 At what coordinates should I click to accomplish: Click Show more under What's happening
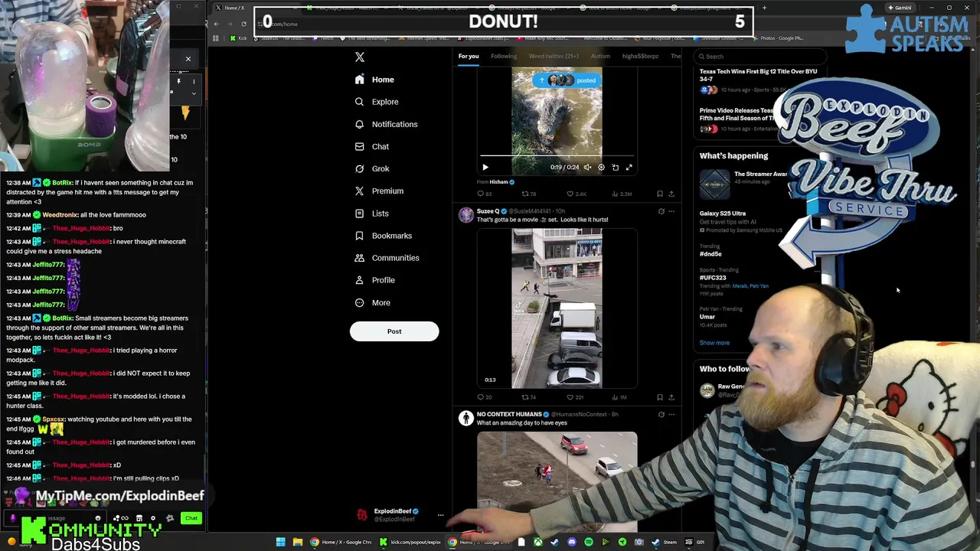pos(714,343)
